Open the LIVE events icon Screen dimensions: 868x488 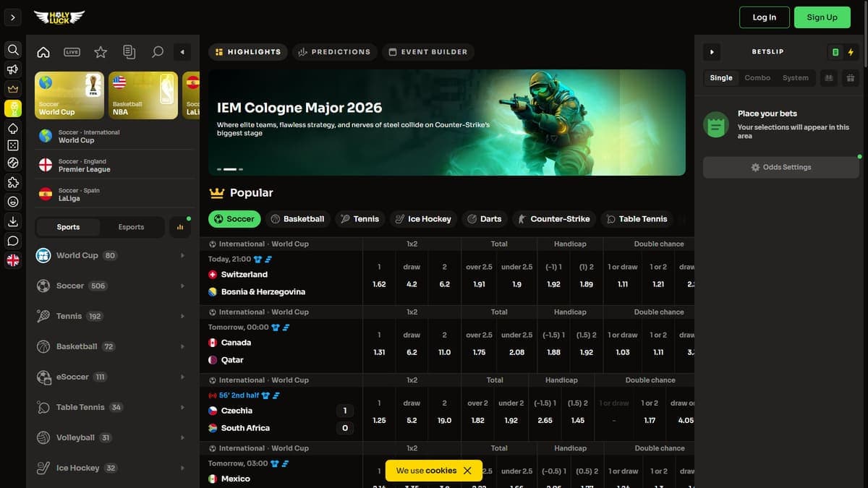(72, 52)
